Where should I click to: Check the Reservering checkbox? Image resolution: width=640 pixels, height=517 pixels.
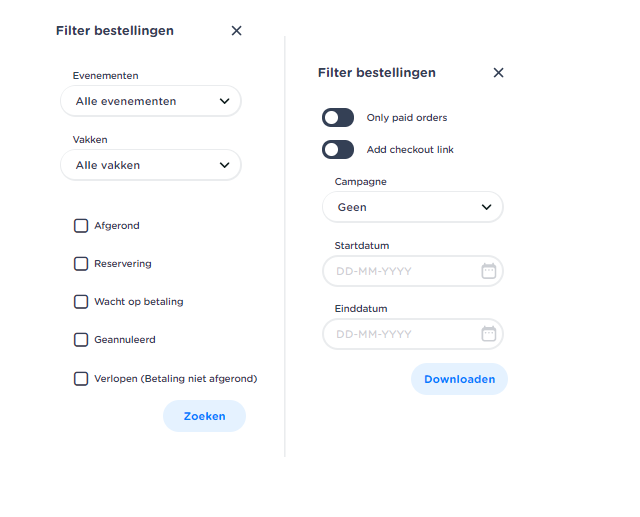coord(81,264)
